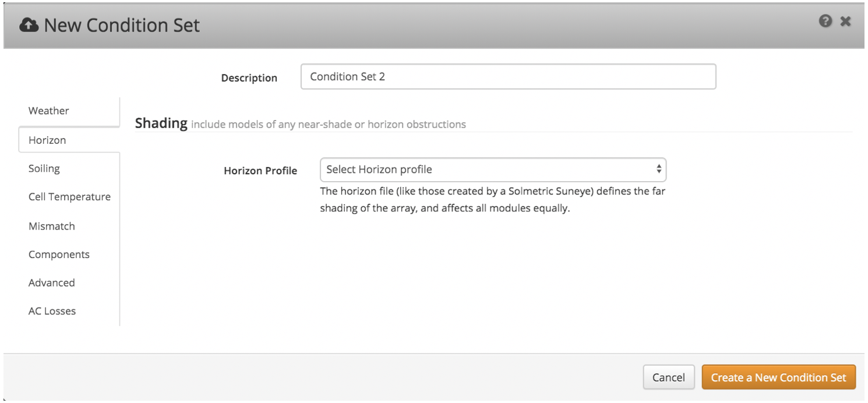
Task: Click the dropdown arrows on Horizon Profile selector
Action: [658, 169]
